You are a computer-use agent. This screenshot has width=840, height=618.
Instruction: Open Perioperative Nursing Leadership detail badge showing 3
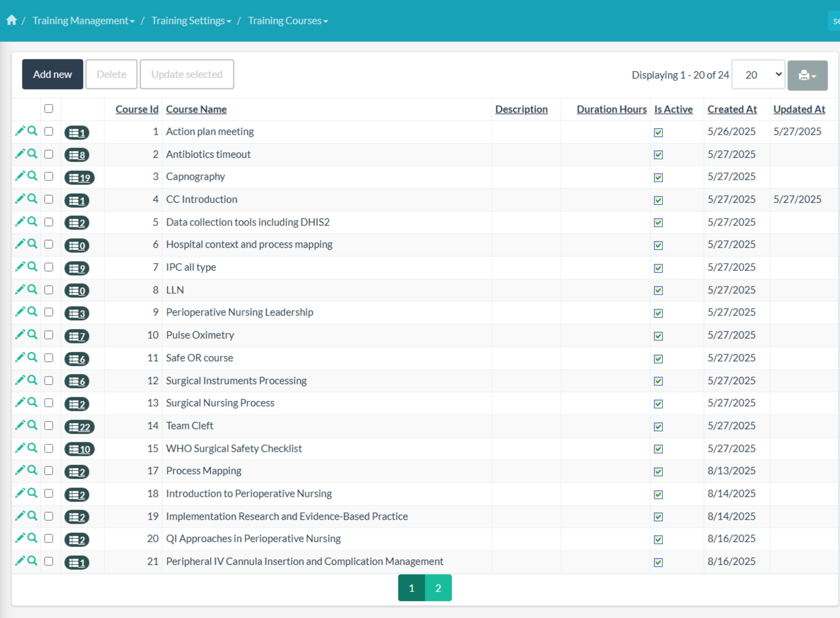tap(77, 314)
